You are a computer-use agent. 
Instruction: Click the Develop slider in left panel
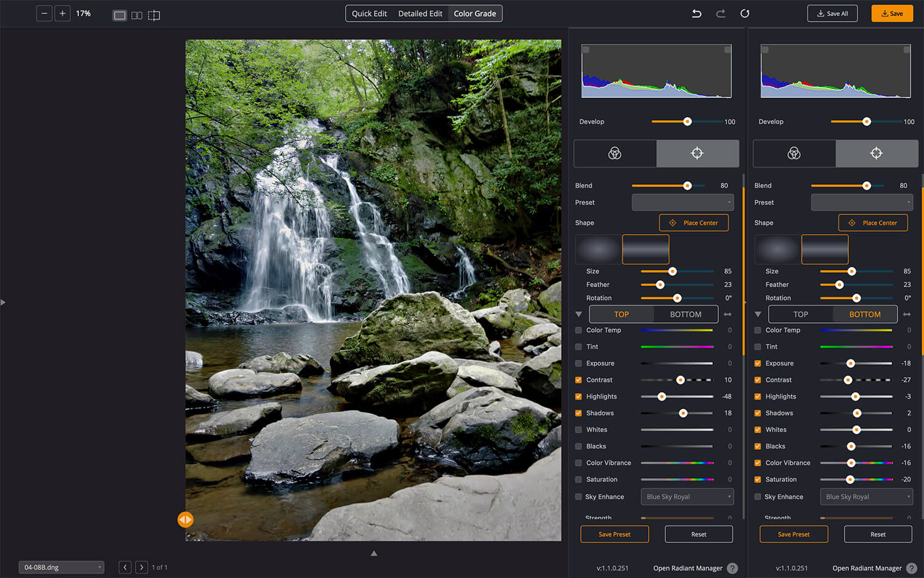pyautogui.click(x=687, y=122)
